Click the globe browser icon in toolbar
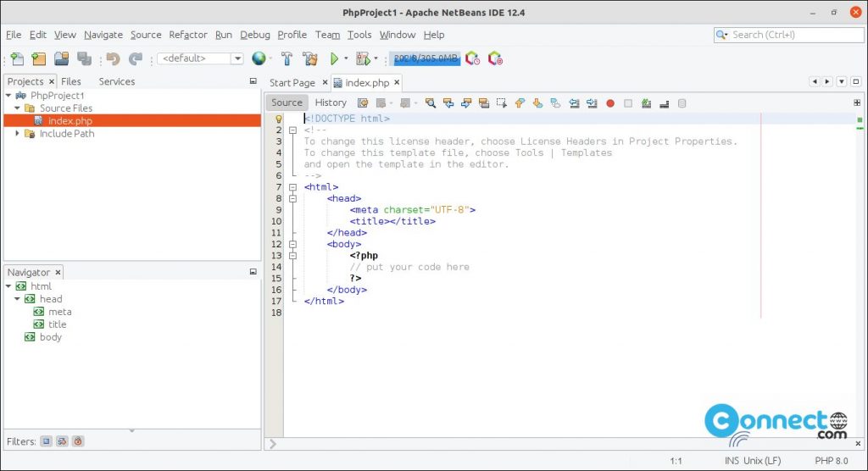The width and height of the screenshot is (868, 471). (x=259, y=58)
